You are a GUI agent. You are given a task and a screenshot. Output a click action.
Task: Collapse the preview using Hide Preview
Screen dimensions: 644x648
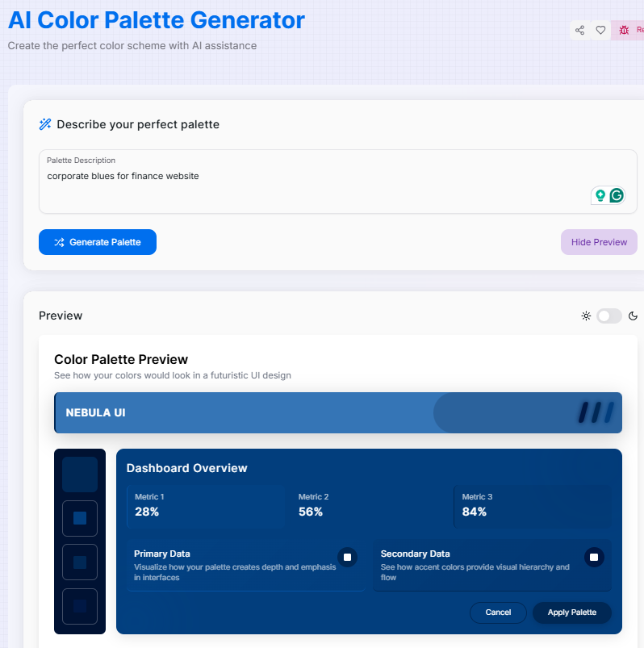(x=599, y=242)
